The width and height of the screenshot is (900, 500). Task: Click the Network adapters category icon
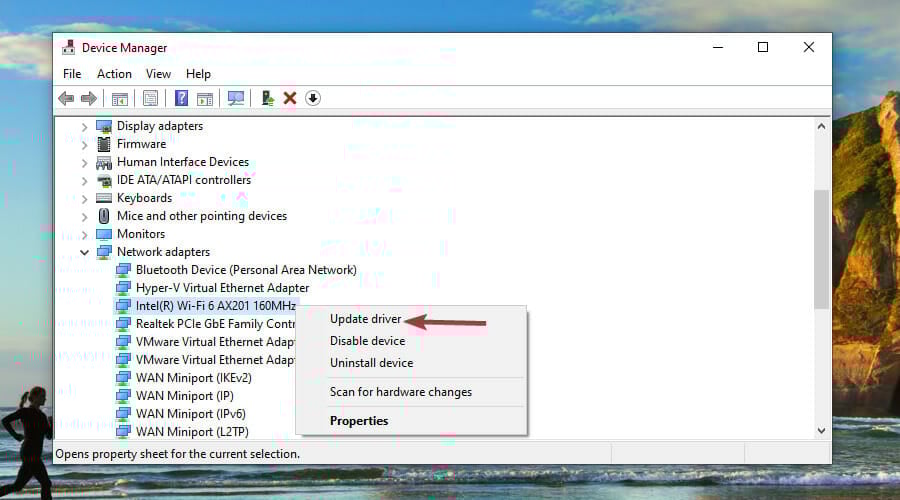tap(104, 252)
